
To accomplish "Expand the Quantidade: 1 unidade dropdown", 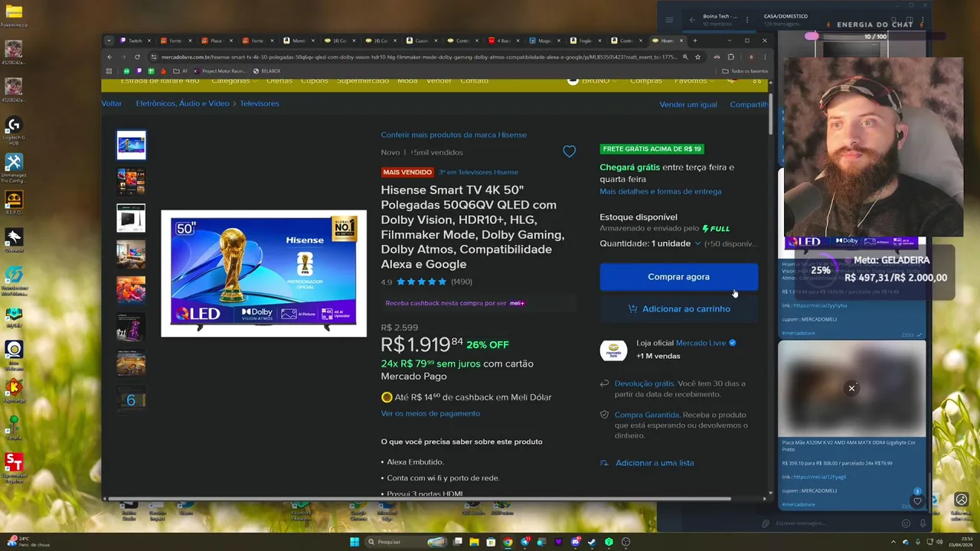I will click(x=650, y=243).
